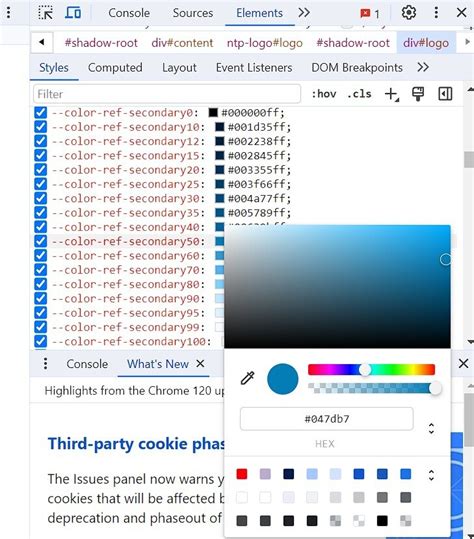Activate the eyedropper color picker
Image resolution: width=474 pixels, height=539 pixels.
pyautogui.click(x=247, y=378)
